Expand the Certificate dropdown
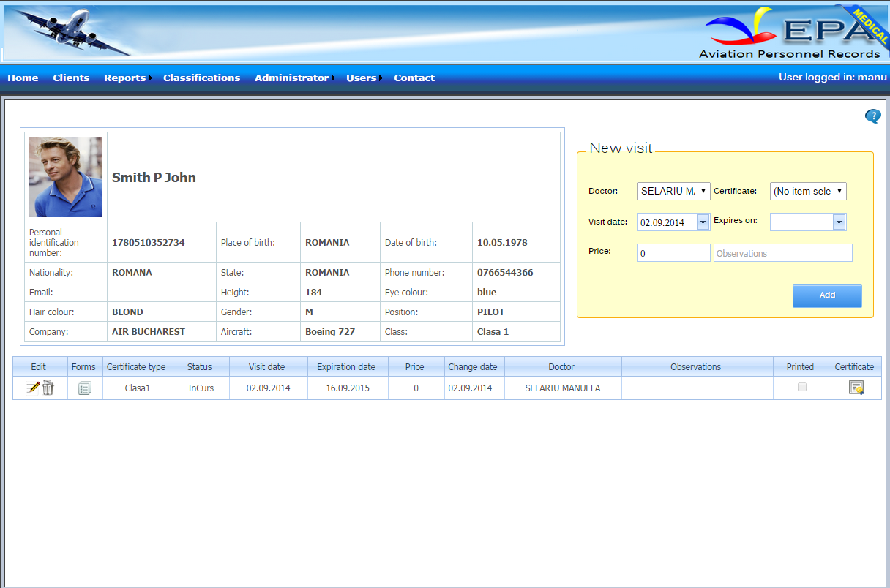This screenshot has height=588, width=890. tap(808, 191)
